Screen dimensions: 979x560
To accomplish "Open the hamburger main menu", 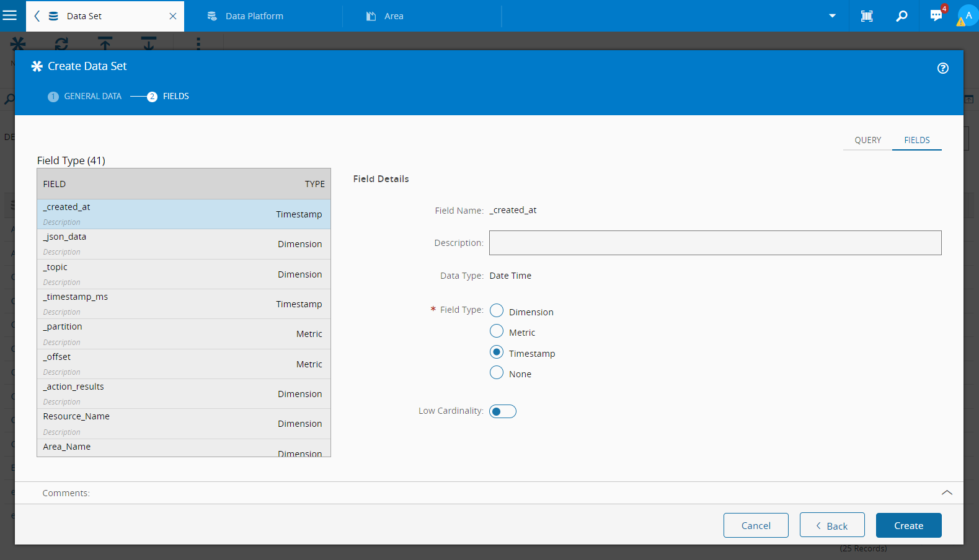I will tap(10, 15).
